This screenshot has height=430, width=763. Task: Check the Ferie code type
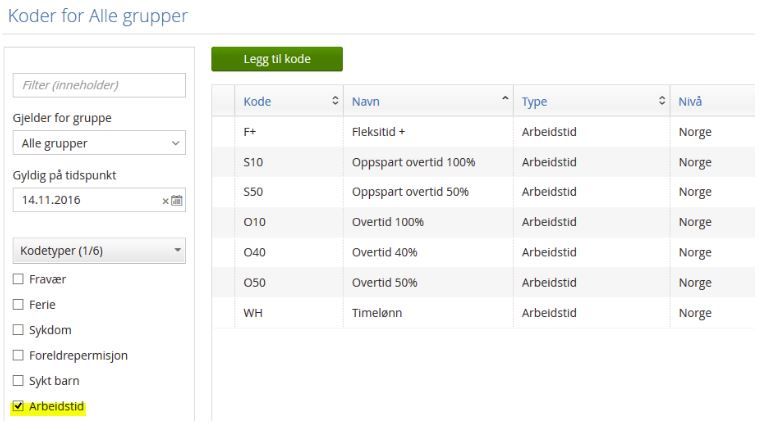tap(17, 304)
